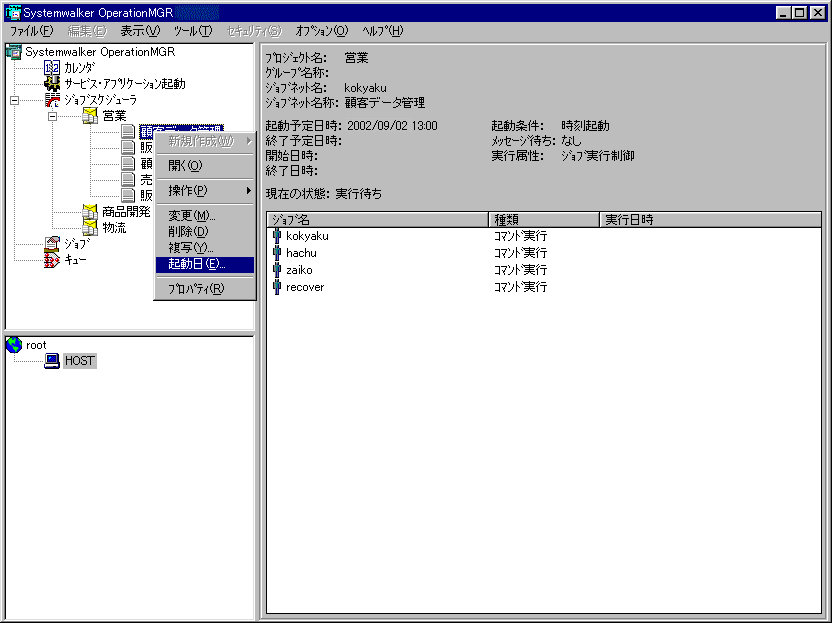
Task: Click the kokyaku job icon in list
Action: [276, 236]
